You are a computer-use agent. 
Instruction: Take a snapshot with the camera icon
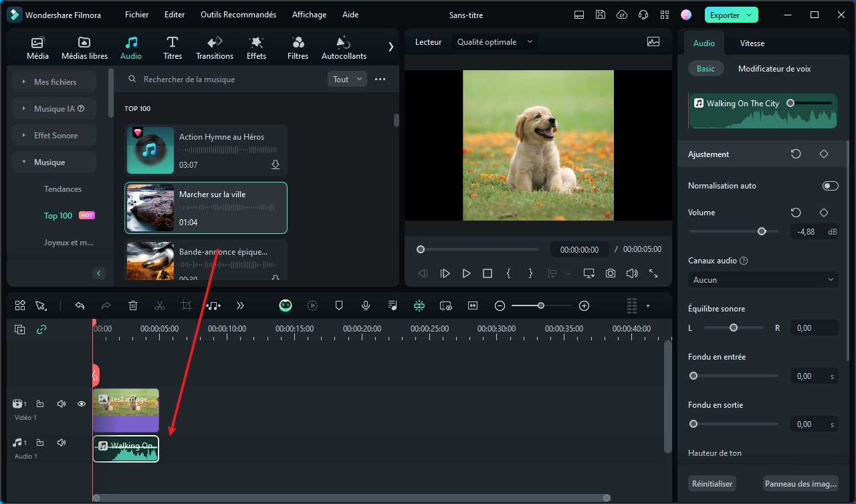click(x=611, y=273)
